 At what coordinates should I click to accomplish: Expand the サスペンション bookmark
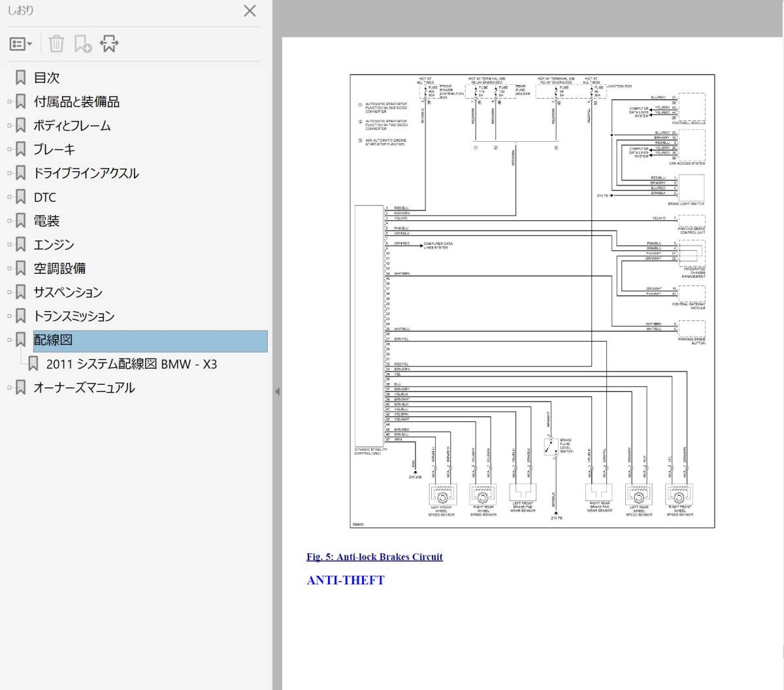coord(9,293)
